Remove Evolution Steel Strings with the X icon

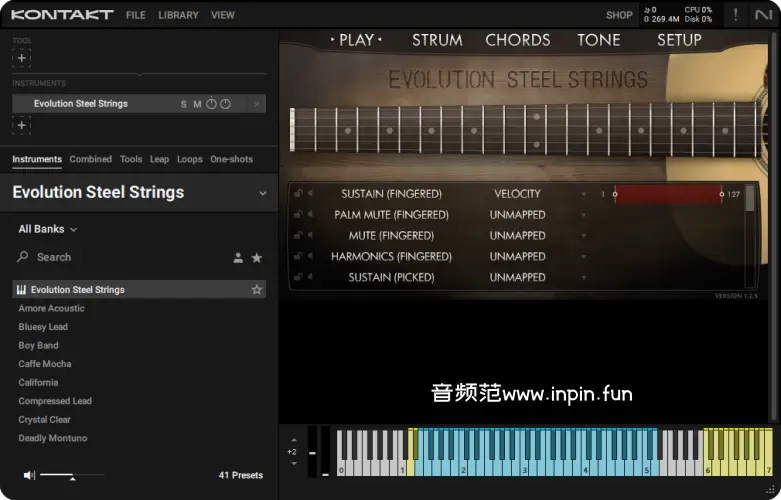(x=257, y=104)
